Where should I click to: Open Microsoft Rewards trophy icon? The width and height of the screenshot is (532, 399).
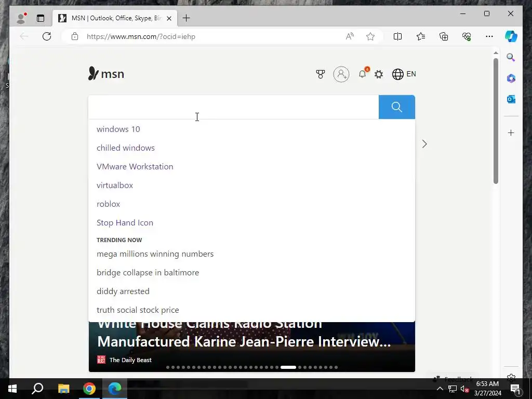pyautogui.click(x=320, y=74)
